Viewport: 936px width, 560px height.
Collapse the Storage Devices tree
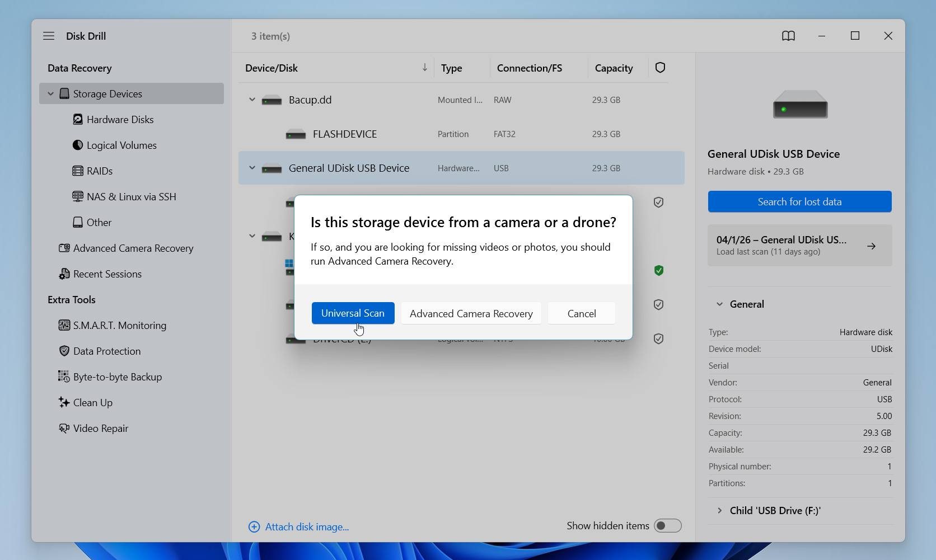point(51,93)
